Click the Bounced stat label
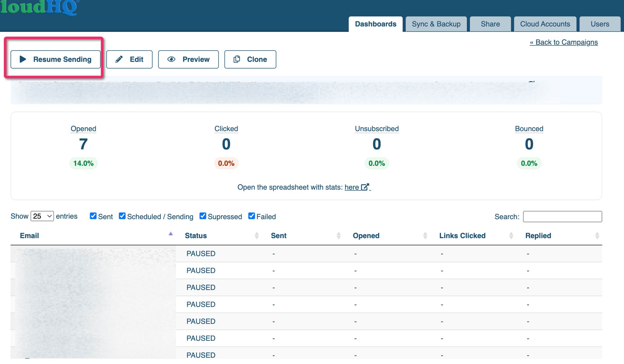The height and width of the screenshot is (364, 624). (x=529, y=129)
